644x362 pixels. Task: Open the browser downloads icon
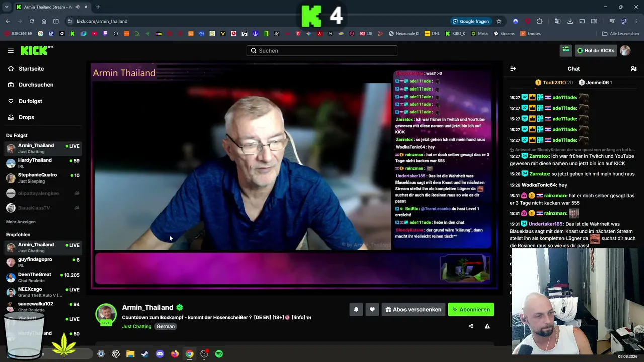570,21
